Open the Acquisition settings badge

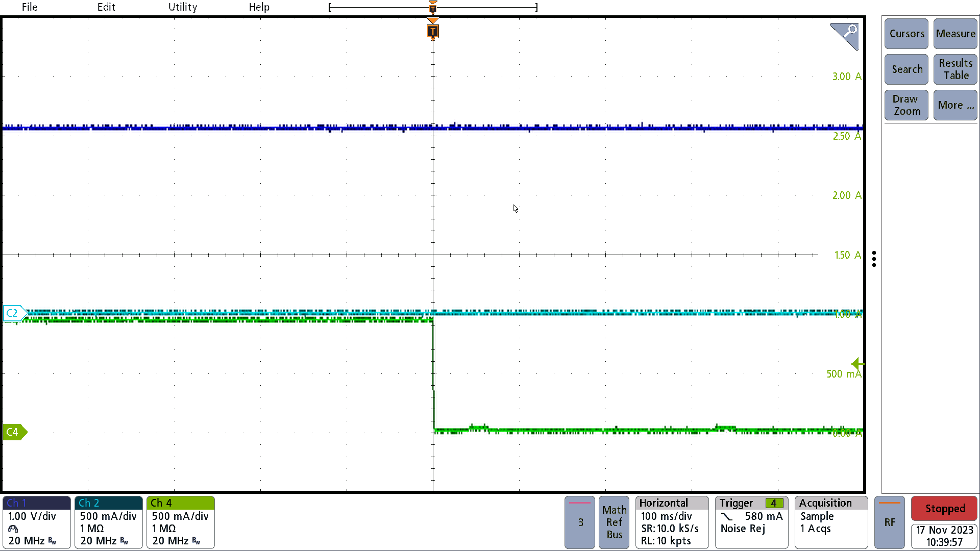[x=831, y=522]
